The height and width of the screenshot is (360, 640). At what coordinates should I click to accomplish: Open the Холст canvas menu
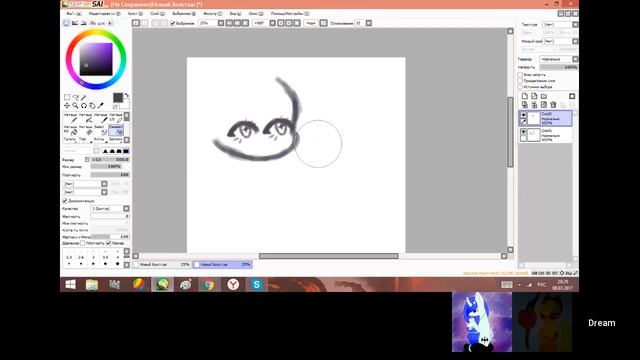[x=135, y=14]
